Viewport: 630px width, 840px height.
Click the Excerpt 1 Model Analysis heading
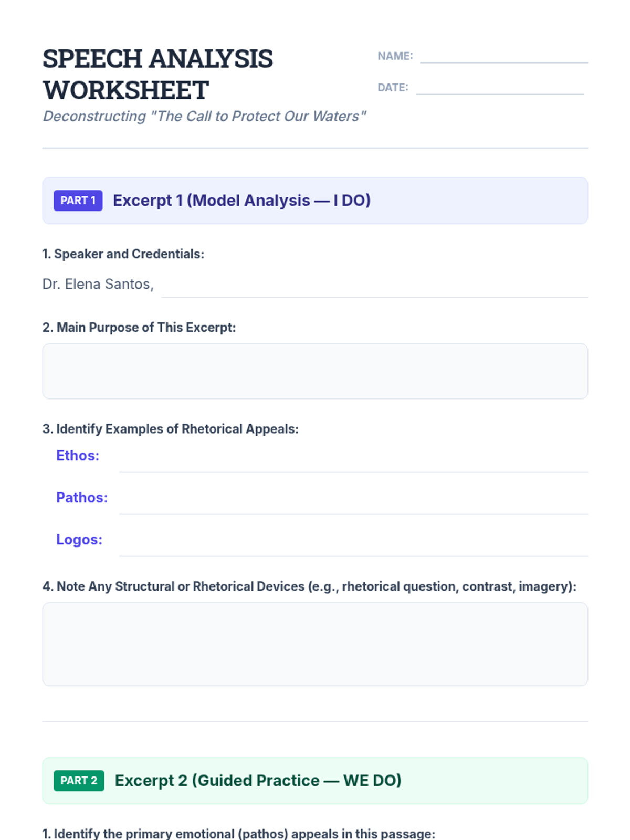[241, 201]
